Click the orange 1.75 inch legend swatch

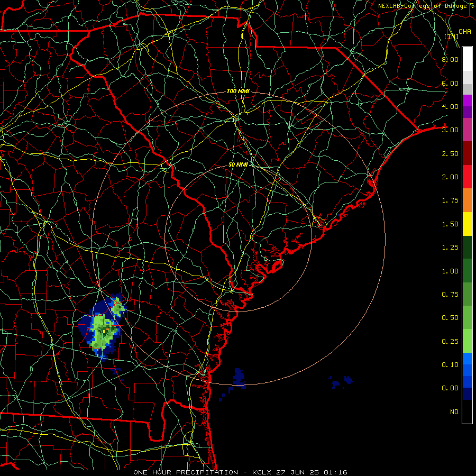(467, 200)
